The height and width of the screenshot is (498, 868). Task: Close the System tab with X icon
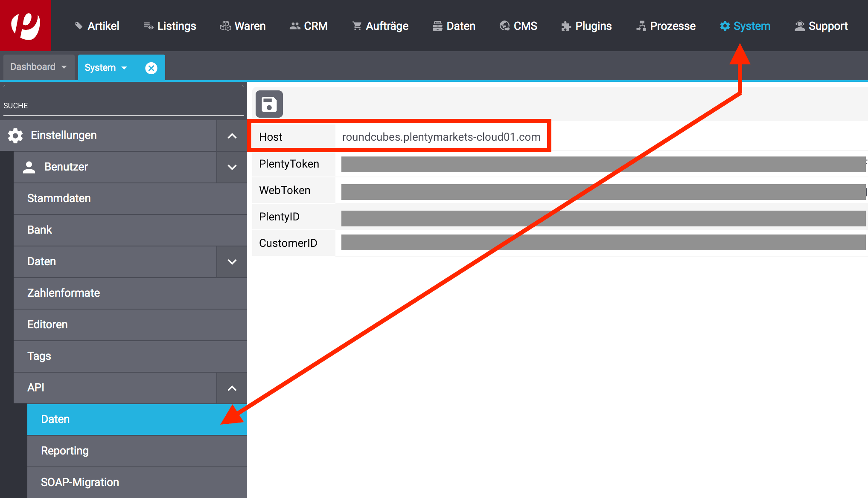pyautogui.click(x=151, y=68)
